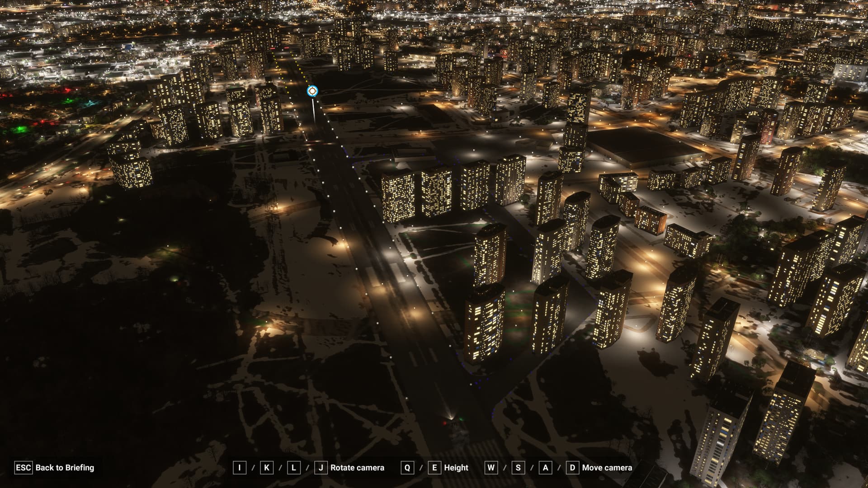
Task: Click the Move camera label
Action: point(607,468)
